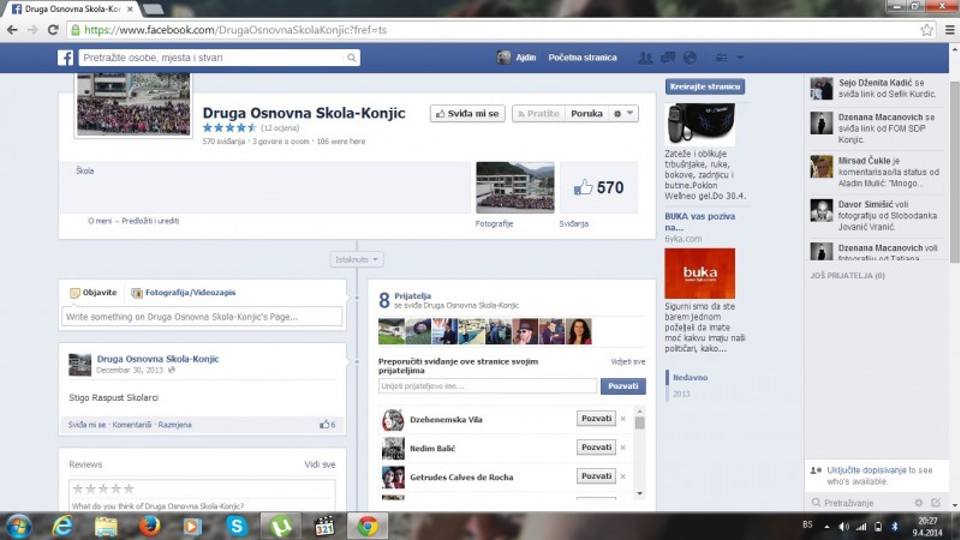
Task: Open page settings gear dropdown
Action: click(624, 113)
